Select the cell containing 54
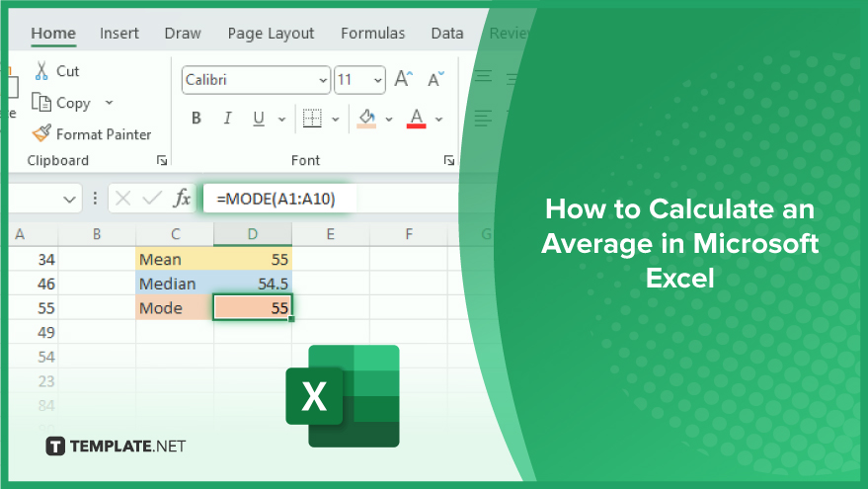The width and height of the screenshot is (868, 489). click(34, 356)
